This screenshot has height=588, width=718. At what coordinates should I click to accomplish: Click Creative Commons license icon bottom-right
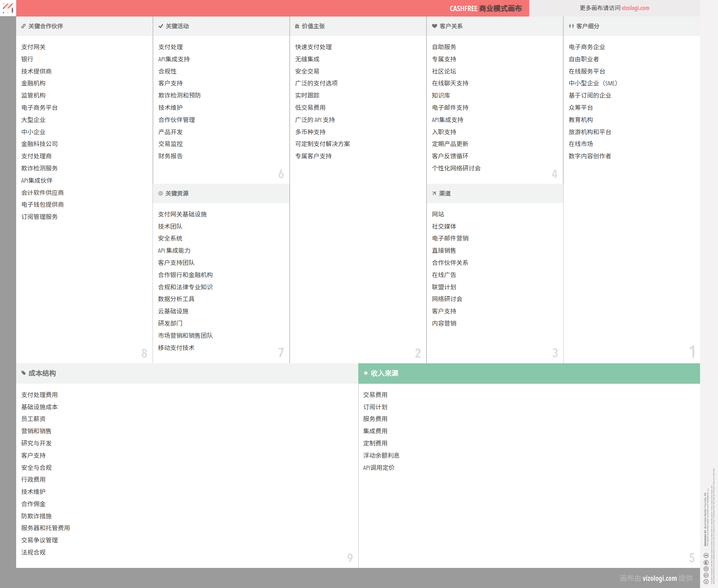[x=706, y=581]
